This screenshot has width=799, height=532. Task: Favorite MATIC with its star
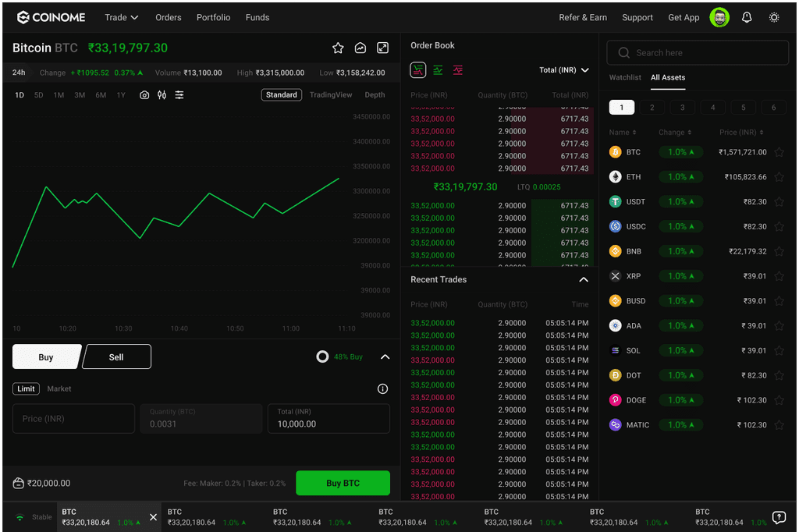(x=779, y=425)
